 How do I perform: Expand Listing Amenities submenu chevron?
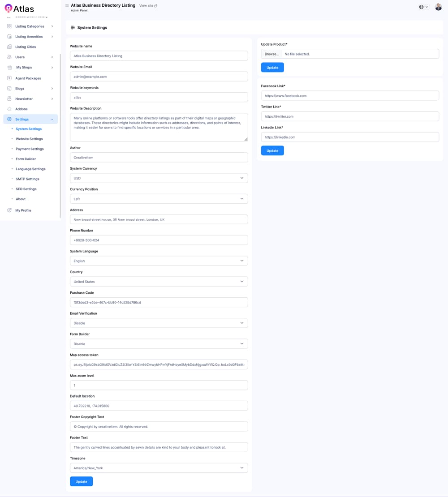pos(52,36)
